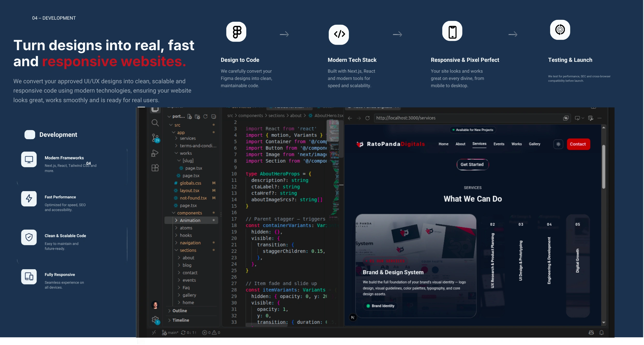Open the Search view in the activity bar

tap(155, 123)
